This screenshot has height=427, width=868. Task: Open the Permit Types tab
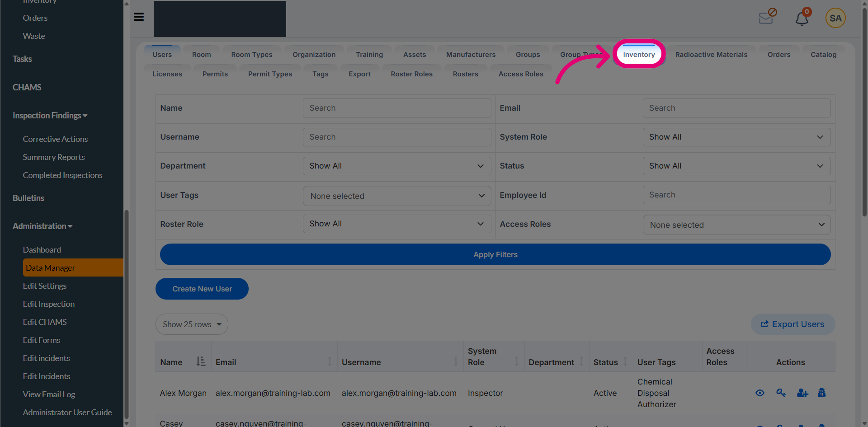270,74
